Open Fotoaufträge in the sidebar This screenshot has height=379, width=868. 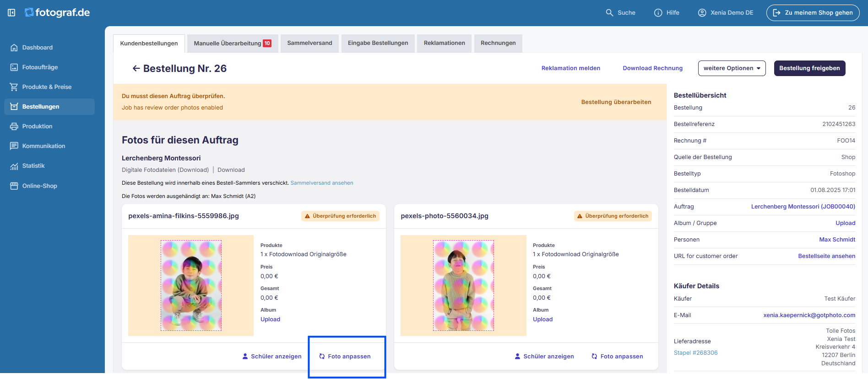40,67
